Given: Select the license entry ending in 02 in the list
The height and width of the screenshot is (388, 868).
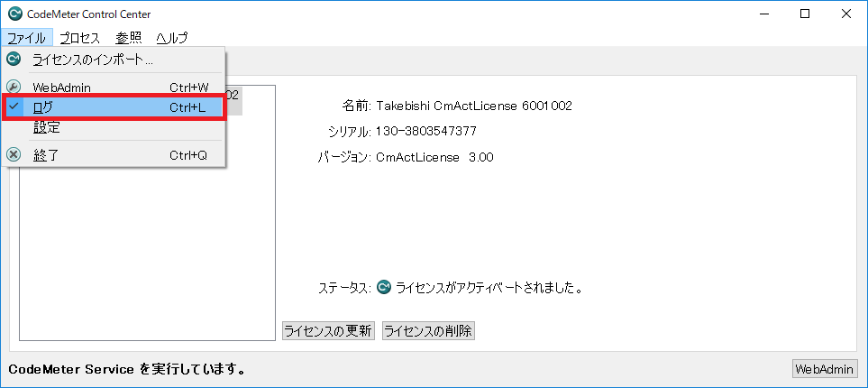Looking at the screenshot, I should point(233,95).
